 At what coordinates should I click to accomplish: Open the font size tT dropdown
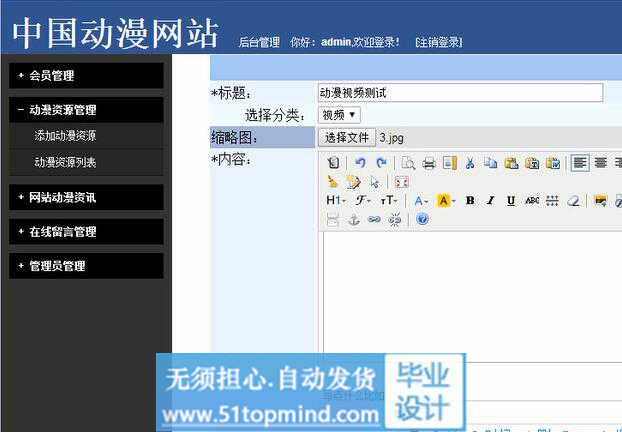point(389,201)
